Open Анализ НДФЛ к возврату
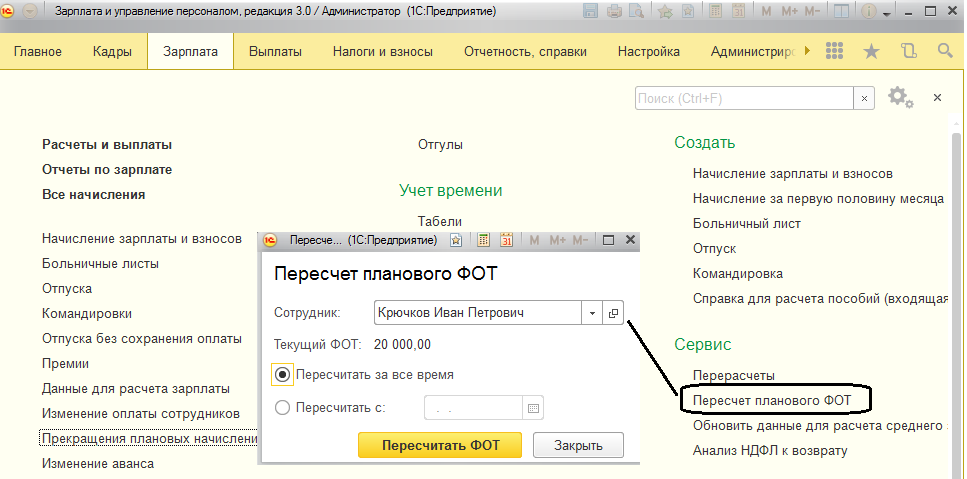Screen dimensions: 967x479 pos(770,451)
